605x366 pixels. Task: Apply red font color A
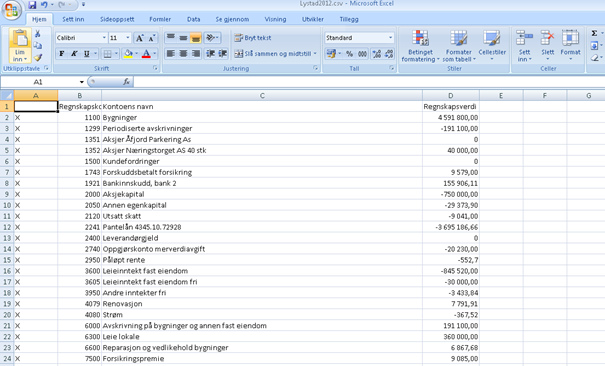[146, 54]
